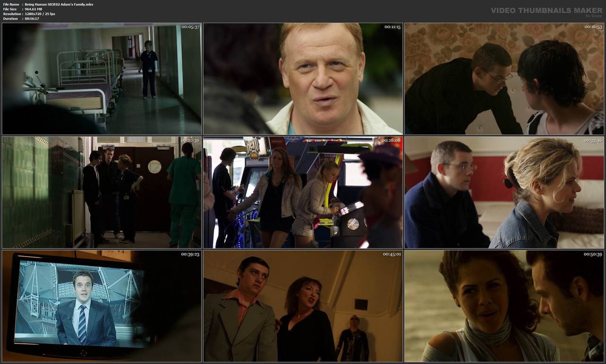Select the thumbnail stamped 00:11:15
606x364 pixels.
pyautogui.click(x=303, y=79)
